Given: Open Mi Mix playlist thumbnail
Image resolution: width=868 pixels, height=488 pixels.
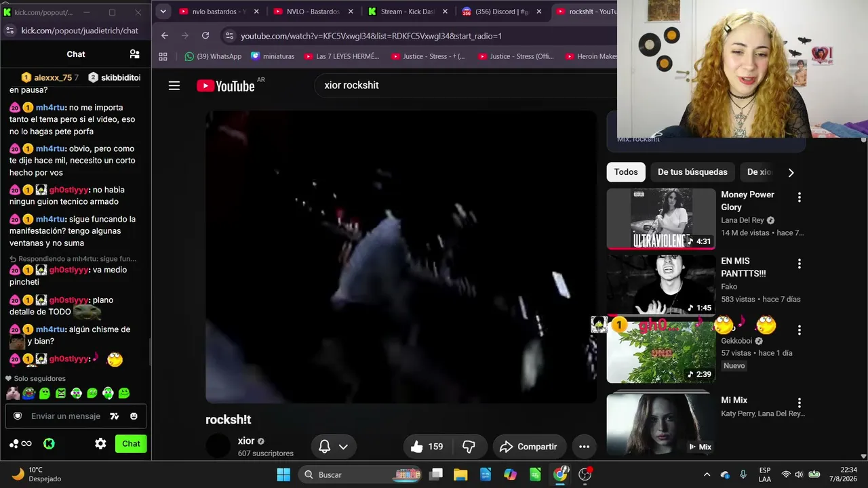Looking at the screenshot, I should point(660,424).
